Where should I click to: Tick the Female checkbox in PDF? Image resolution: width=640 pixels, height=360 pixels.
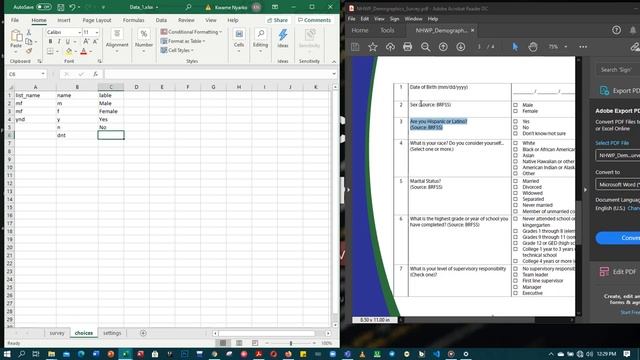[515, 111]
